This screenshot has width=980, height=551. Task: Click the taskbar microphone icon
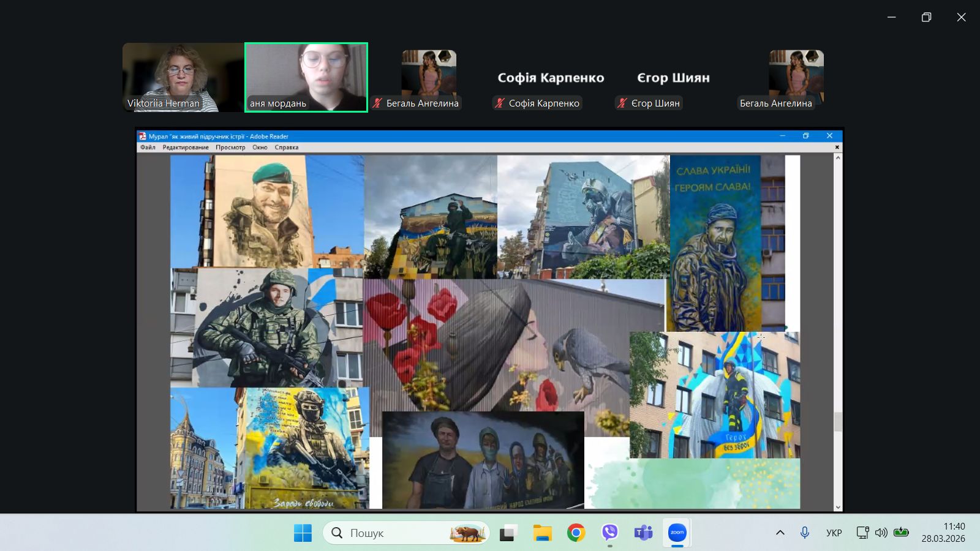[805, 533]
